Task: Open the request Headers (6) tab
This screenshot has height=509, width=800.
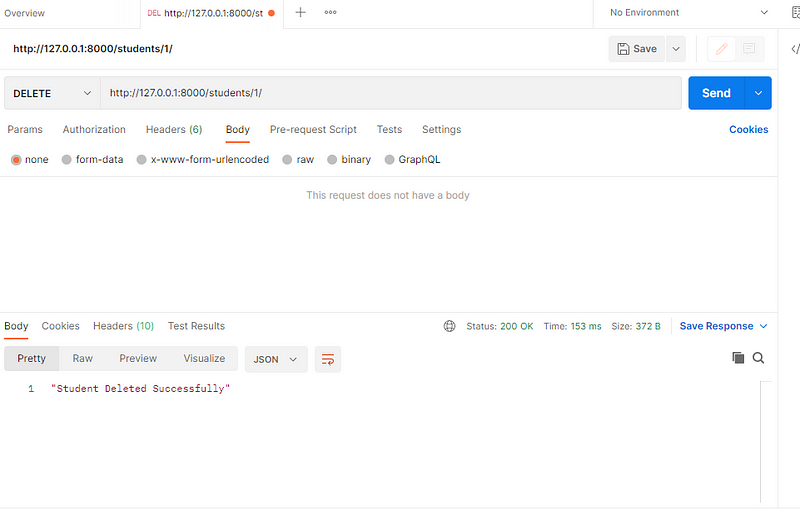Action: (174, 130)
